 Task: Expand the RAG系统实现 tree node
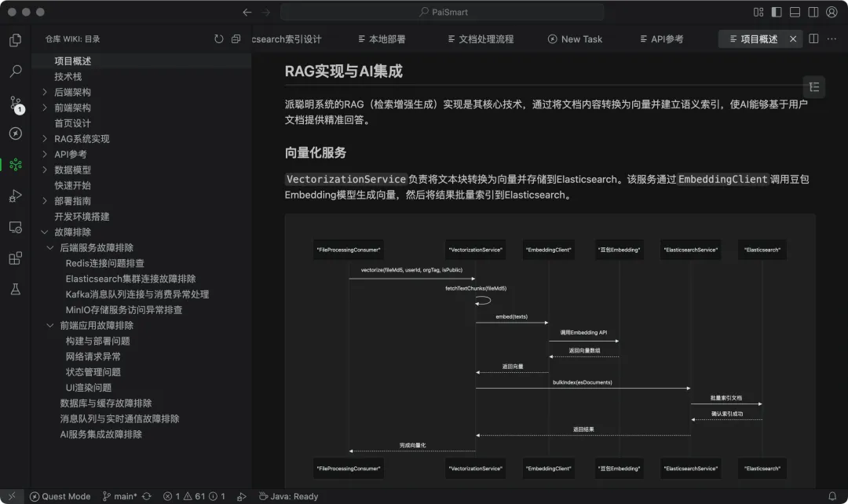tap(44, 139)
